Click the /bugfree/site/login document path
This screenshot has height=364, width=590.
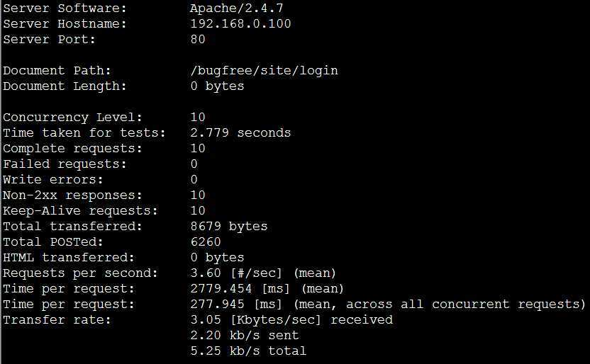(264, 71)
